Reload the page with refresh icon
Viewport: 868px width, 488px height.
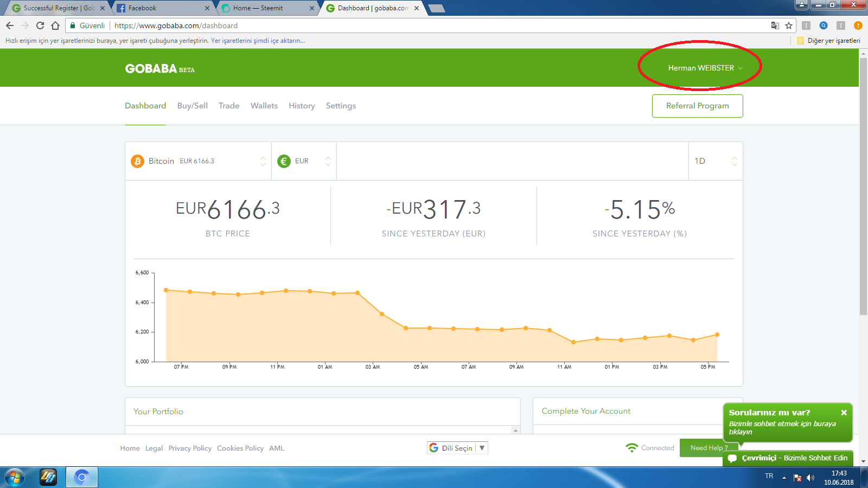[40, 25]
